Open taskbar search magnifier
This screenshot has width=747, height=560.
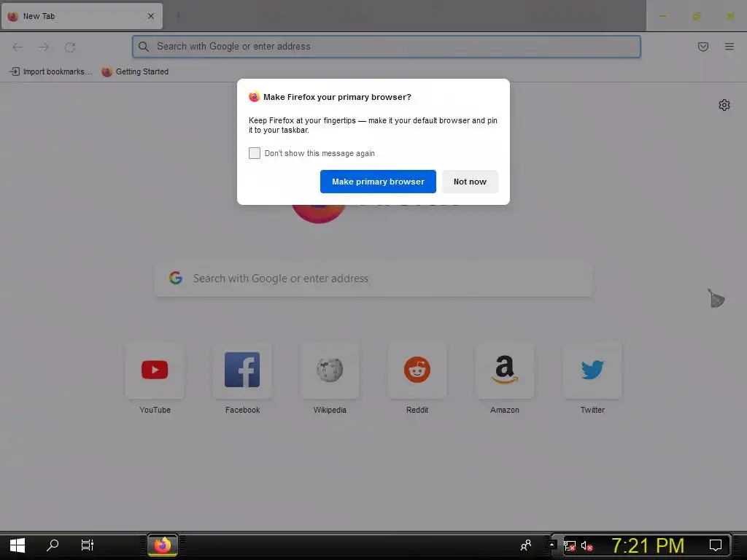pyautogui.click(x=53, y=545)
